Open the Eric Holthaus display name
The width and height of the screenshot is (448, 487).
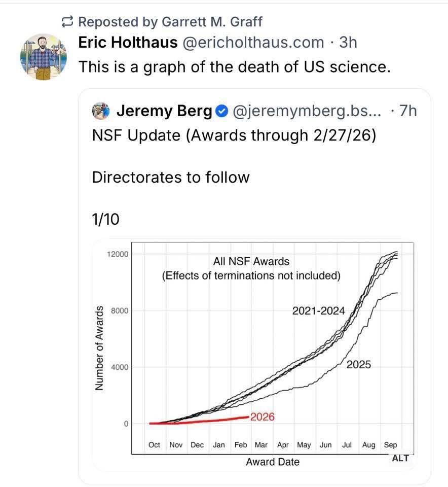[128, 42]
